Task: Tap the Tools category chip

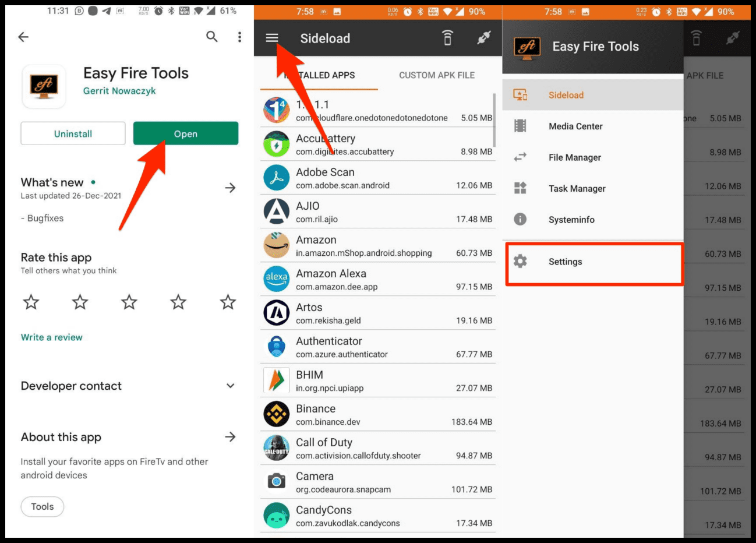Action: click(43, 506)
